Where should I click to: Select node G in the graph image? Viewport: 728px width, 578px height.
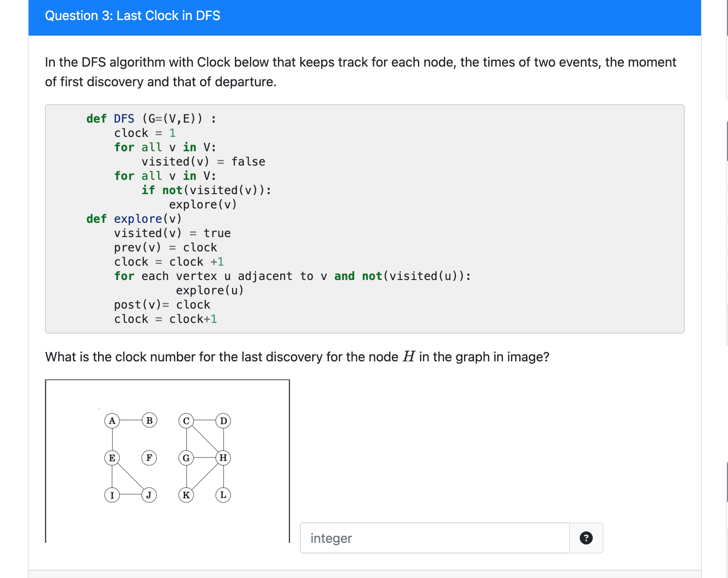[x=186, y=458]
